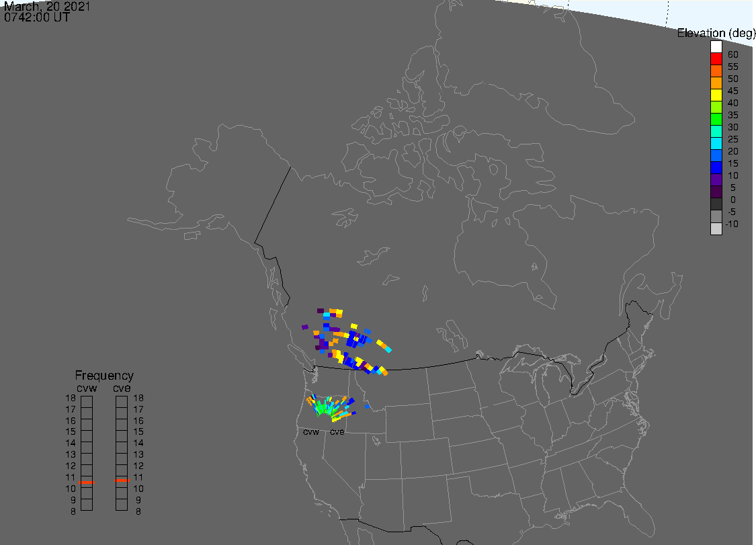Click the pure blue 10–15 elevation swatch
The image size is (756, 545).
(716, 168)
